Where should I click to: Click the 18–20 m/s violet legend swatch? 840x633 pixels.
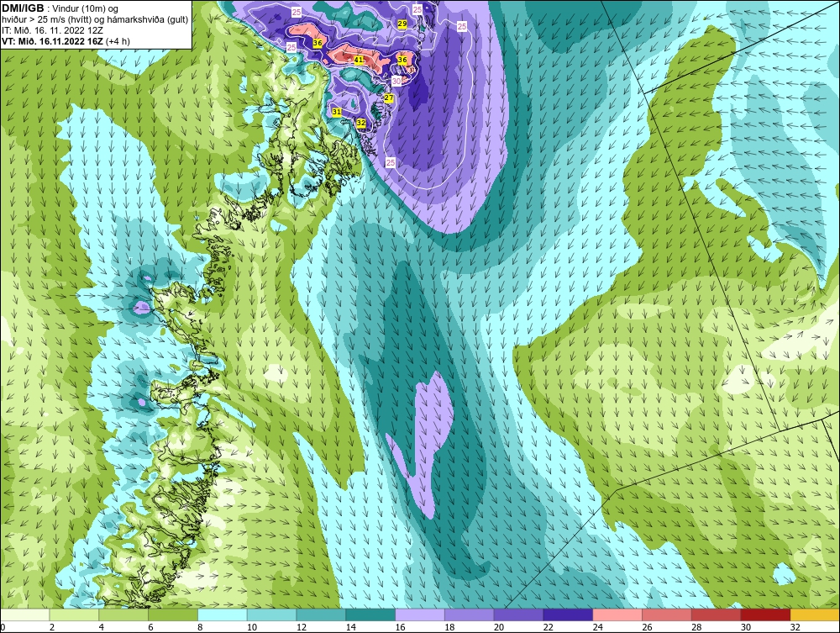pos(470,615)
